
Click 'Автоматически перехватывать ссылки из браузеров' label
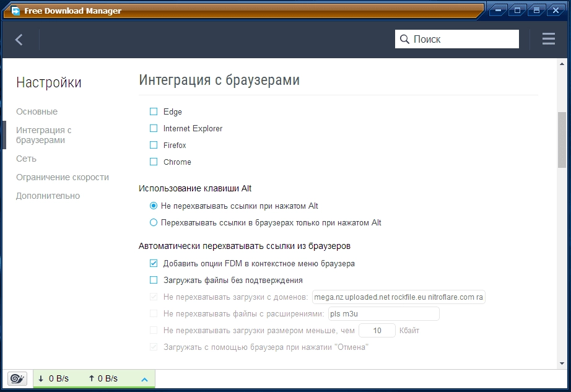pyautogui.click(x=245, y=246)
